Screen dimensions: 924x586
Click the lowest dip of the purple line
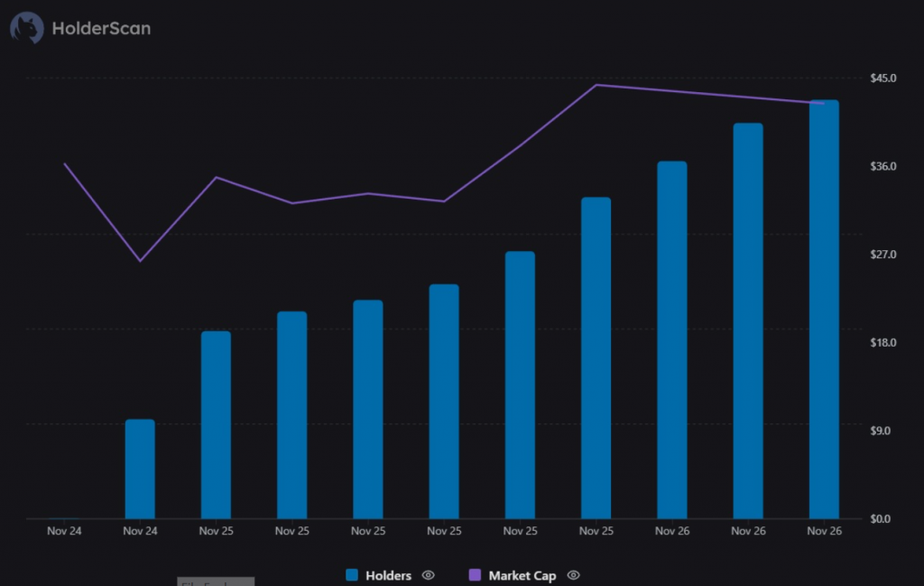(x=140, y=261)
